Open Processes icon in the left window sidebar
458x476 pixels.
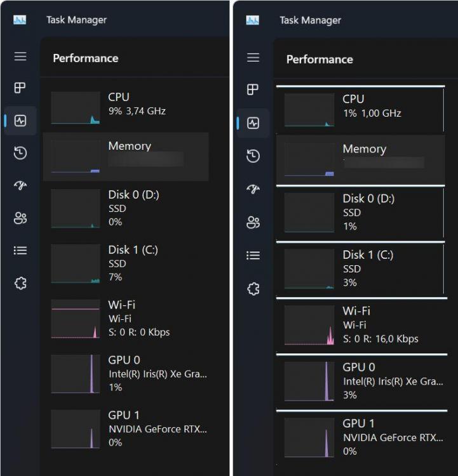pyautogui.click(x=20, y=88)
